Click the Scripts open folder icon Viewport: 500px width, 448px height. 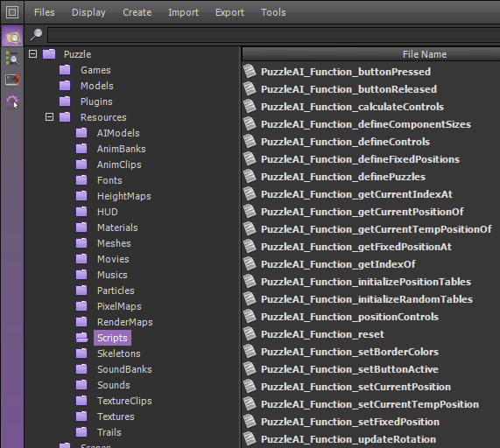tap(82, 338)
